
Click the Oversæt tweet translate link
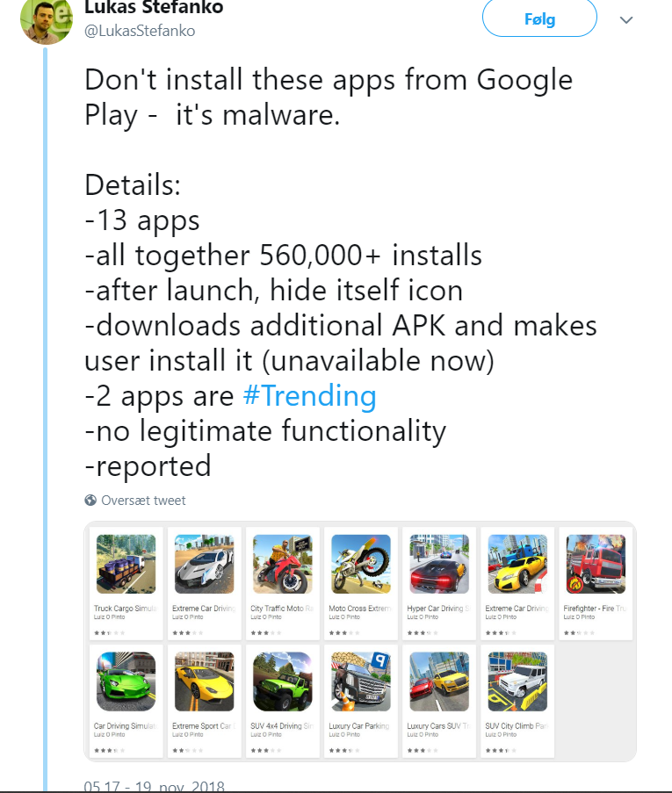143,501
